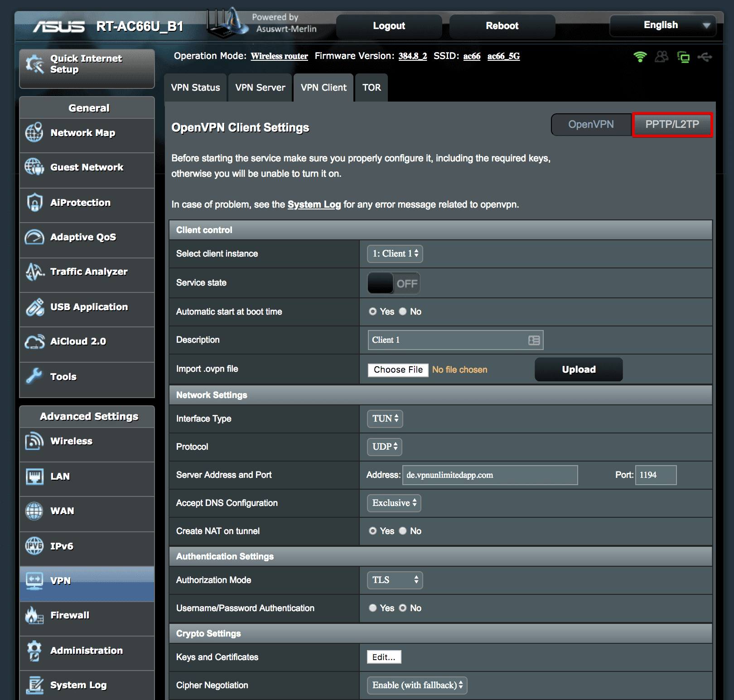Check the Wi-Fi status icon
The width and height of the screenshot is (734, 700).
click(640, 56)
